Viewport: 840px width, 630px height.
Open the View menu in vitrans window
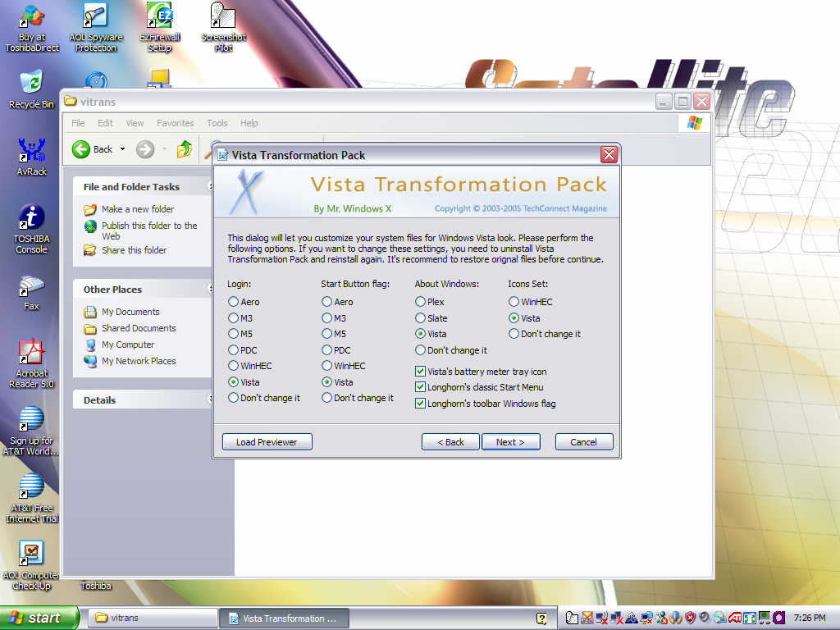pos(135,123)
